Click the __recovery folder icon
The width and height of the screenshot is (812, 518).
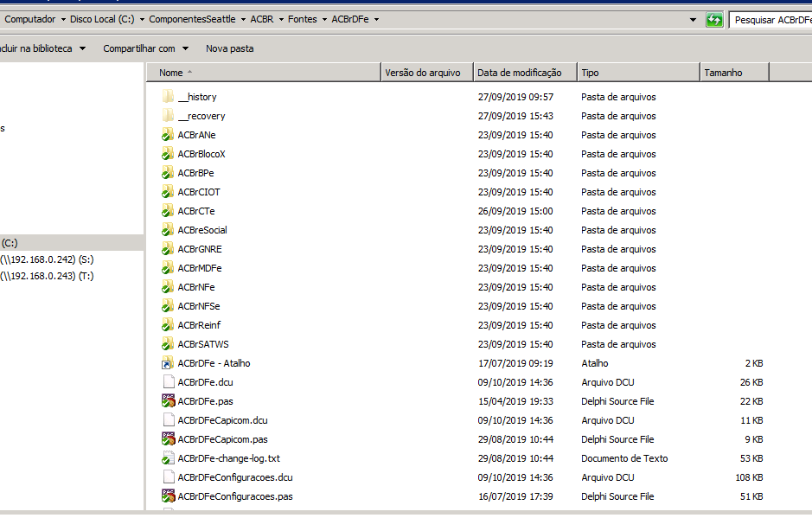(x=168, y=116)
